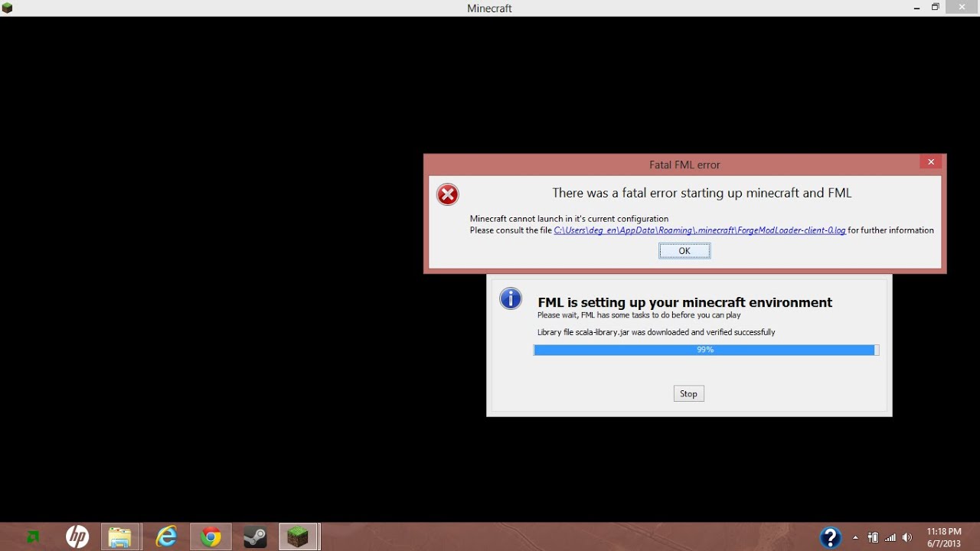Screen dimensions: 980x551
Task: Click "FML is setting up your minecraft environment" heading
Action: click(684, 302)
